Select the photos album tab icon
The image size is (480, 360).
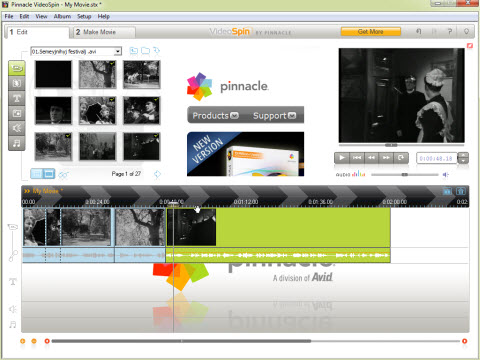coord(17,113)
